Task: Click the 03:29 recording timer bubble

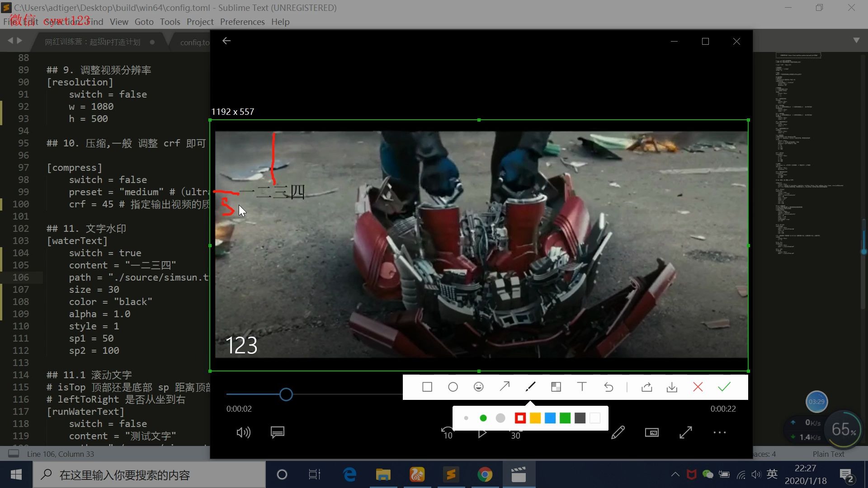Action: (816, 402)
